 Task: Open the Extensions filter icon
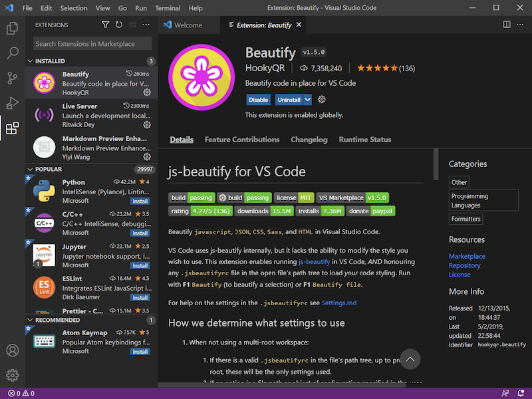(105, 25)
